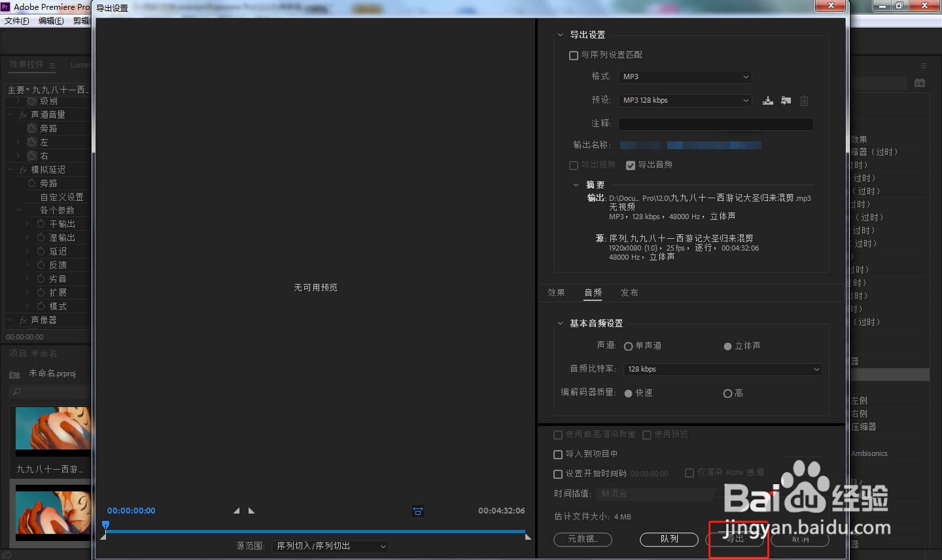Delete the current MP3 preset
The width and height of the screenshot is (942, 560).
tap(804, 101)
